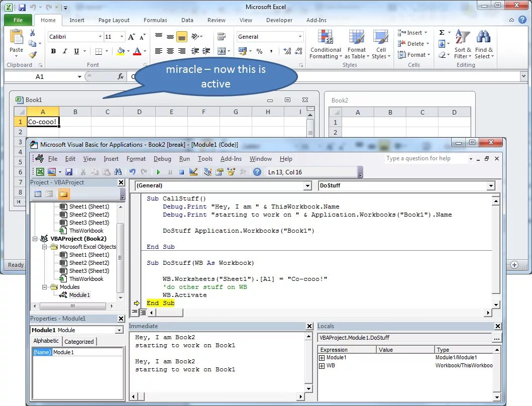Collapse the Modules folder node
Image resolution: width=532 pixels, height=406 pixels.
(44, 287)
